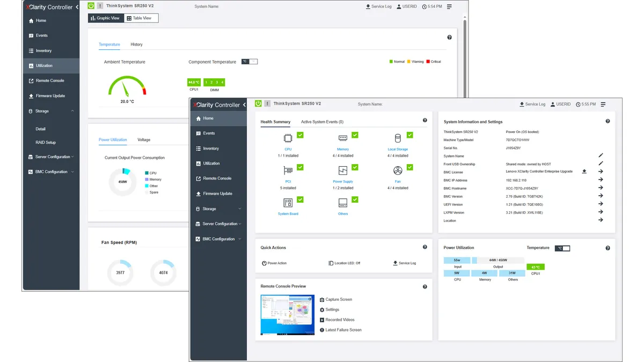
Task: Click the Others icon in Health Summary
Action: pyautogui.click(x=343, y=203)
